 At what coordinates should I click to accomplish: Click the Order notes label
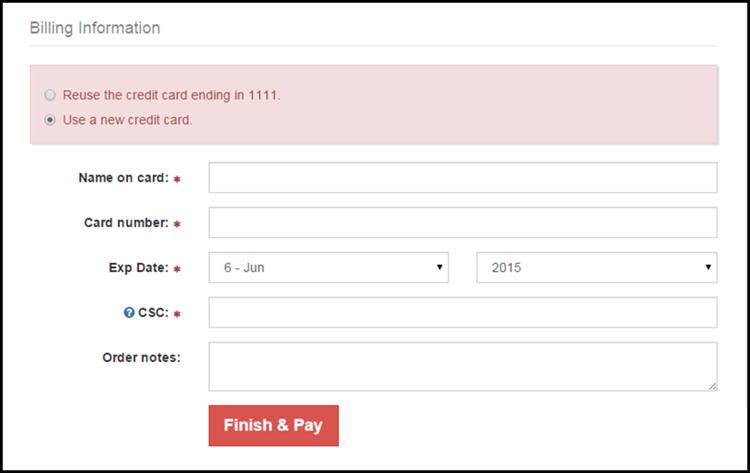[142, 358]
